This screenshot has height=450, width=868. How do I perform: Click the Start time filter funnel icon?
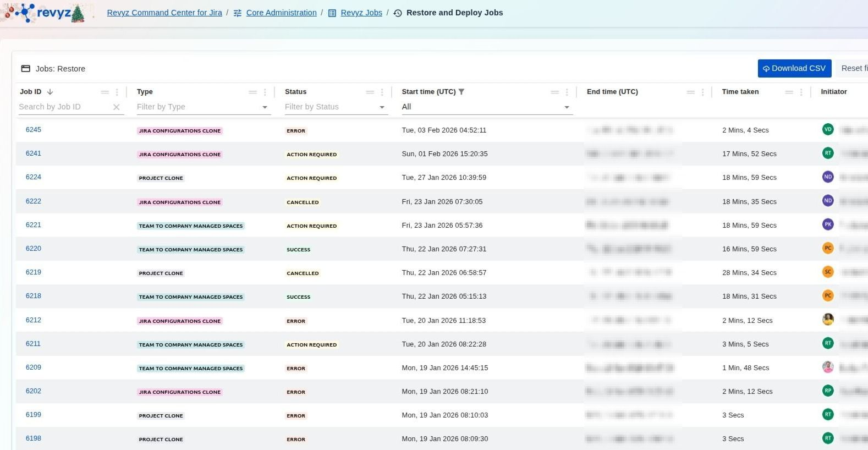tap(462, 92)
